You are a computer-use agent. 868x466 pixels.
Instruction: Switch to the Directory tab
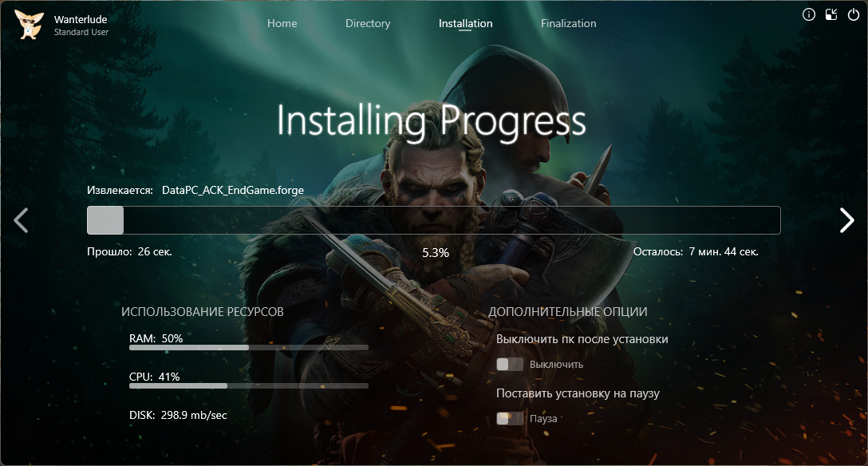pos(368,23)
